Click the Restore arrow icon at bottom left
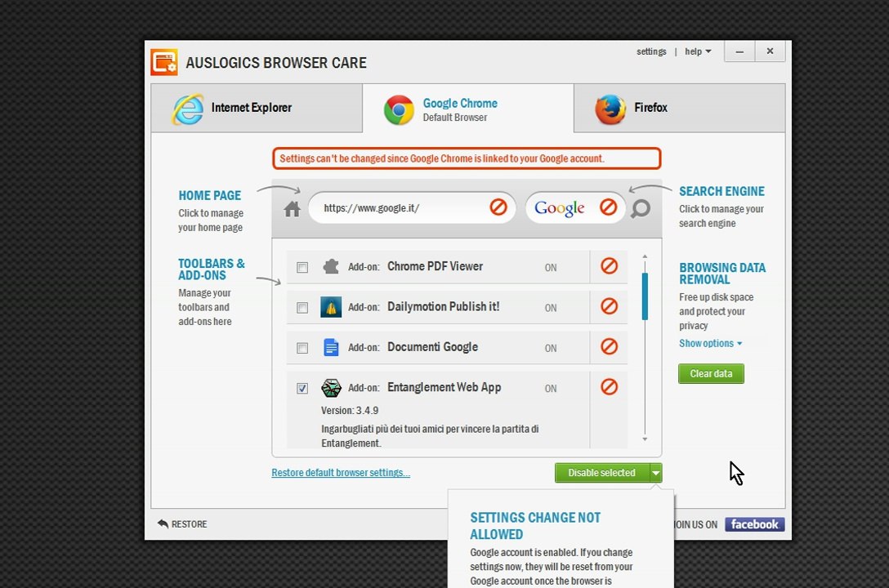The width and height of the screenshot is (889, 588). [163, 523]
